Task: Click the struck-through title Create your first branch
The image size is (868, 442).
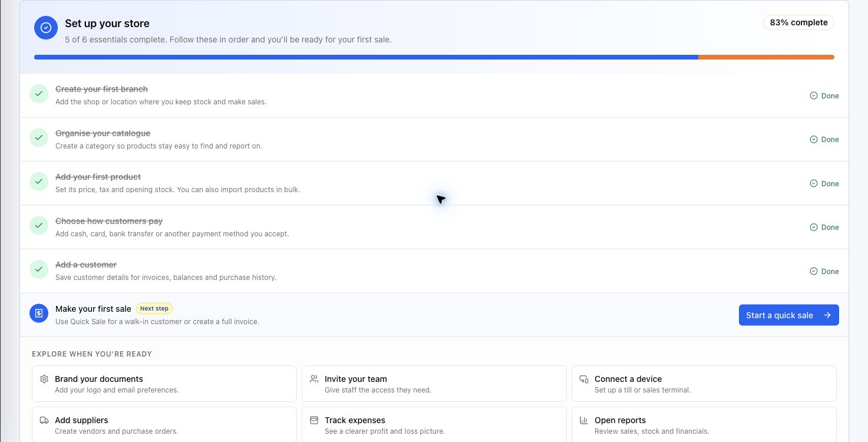Action: pos(101,89)
